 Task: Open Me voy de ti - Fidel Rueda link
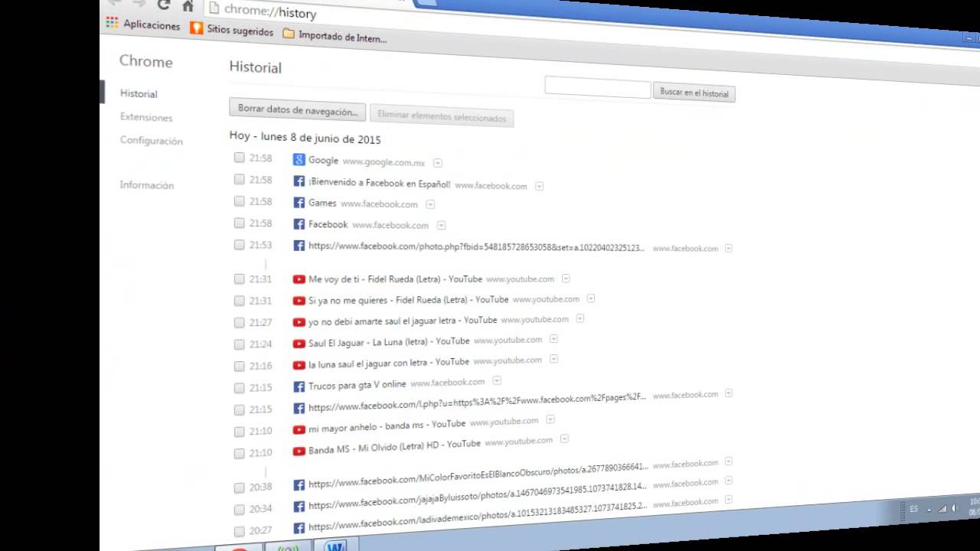click(x=395, y=279)
